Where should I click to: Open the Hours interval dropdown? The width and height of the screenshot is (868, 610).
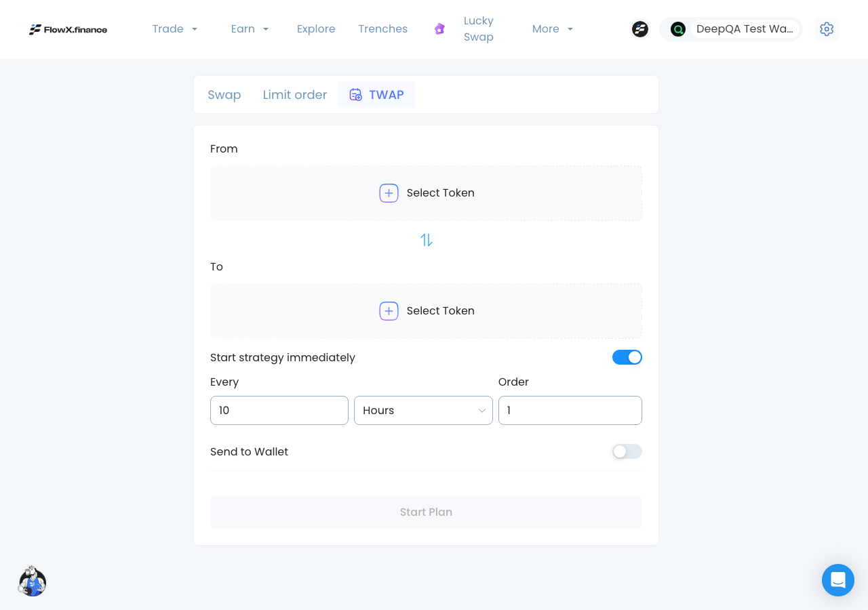pyautogui.click(x=423, y=411)
